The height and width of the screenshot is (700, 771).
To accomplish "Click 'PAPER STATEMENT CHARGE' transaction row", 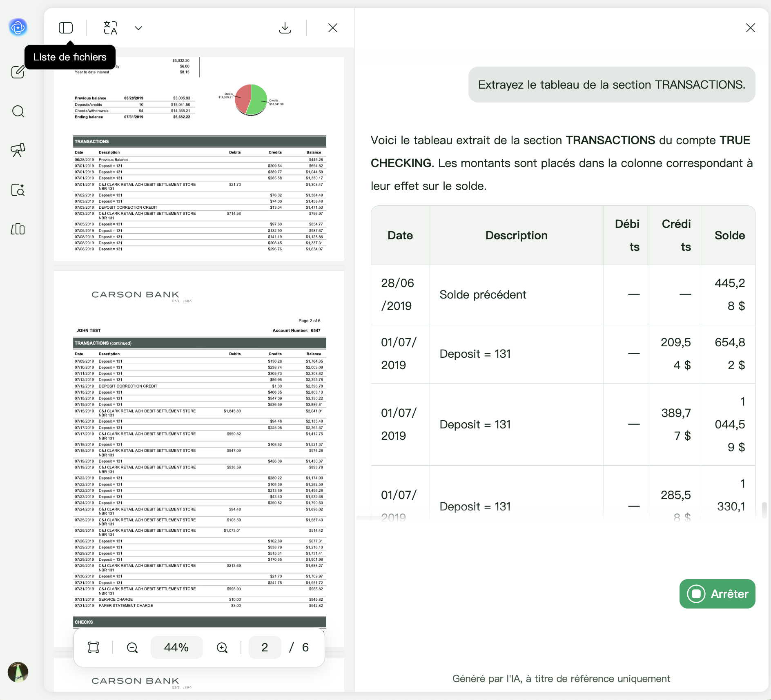I will pyautogui.click(x=200, y=606).
